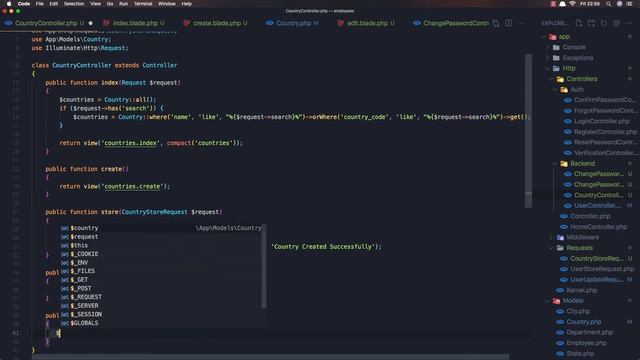Open City.php in Explorer
This screenshot has width=640, height=360.
[x=578, y=311]
